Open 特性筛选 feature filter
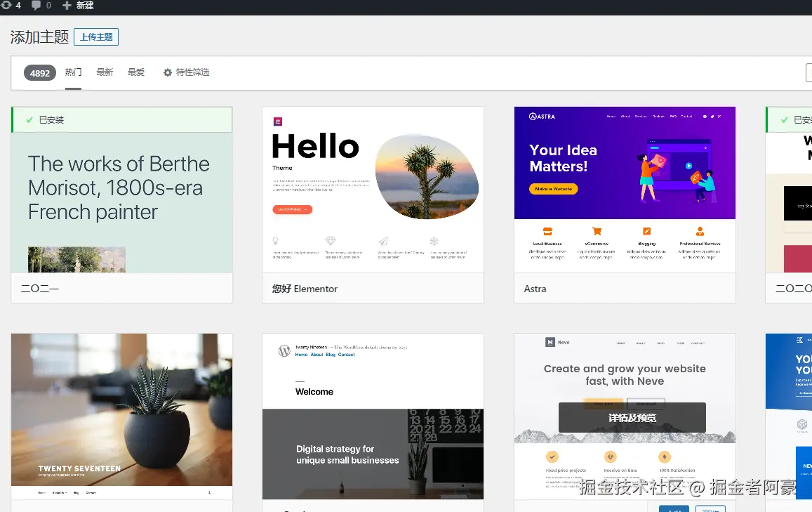This screenshot has width=812, height=512. (x=187, y=72)
